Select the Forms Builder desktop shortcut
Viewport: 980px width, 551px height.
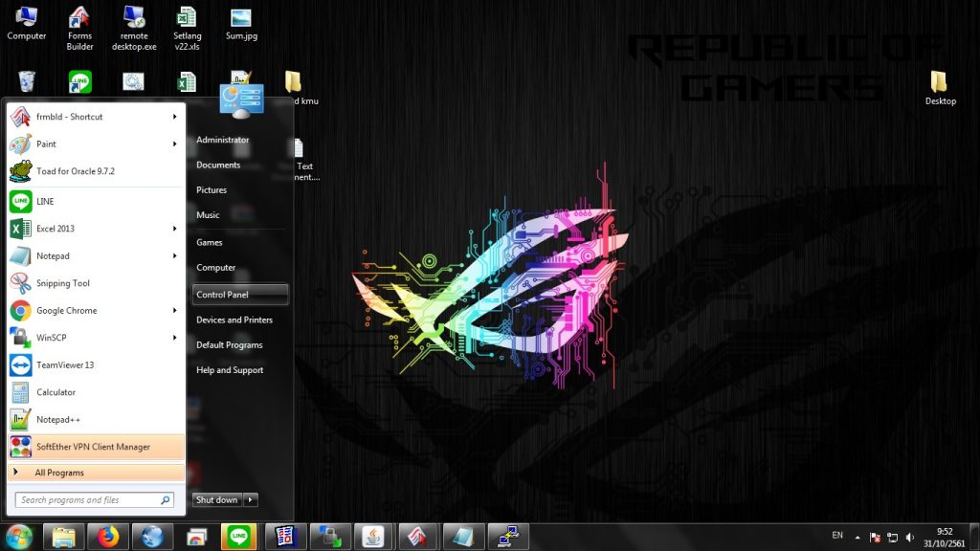click(x=80, y=29)
